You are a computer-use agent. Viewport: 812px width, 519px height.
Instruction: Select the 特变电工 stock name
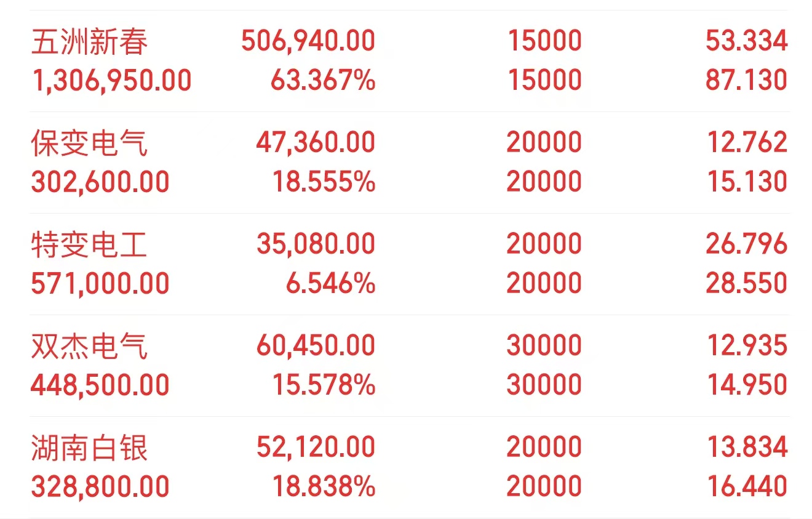(x=90, y=245)
